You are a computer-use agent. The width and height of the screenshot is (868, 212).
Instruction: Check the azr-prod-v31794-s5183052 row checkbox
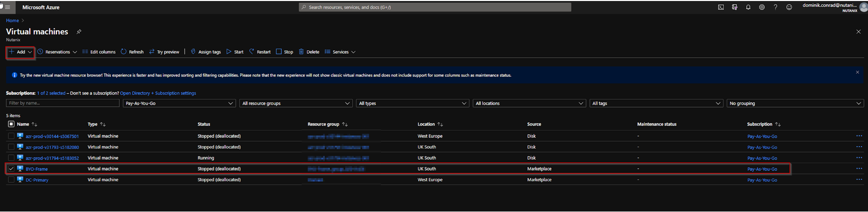click(x=11, y=158)
